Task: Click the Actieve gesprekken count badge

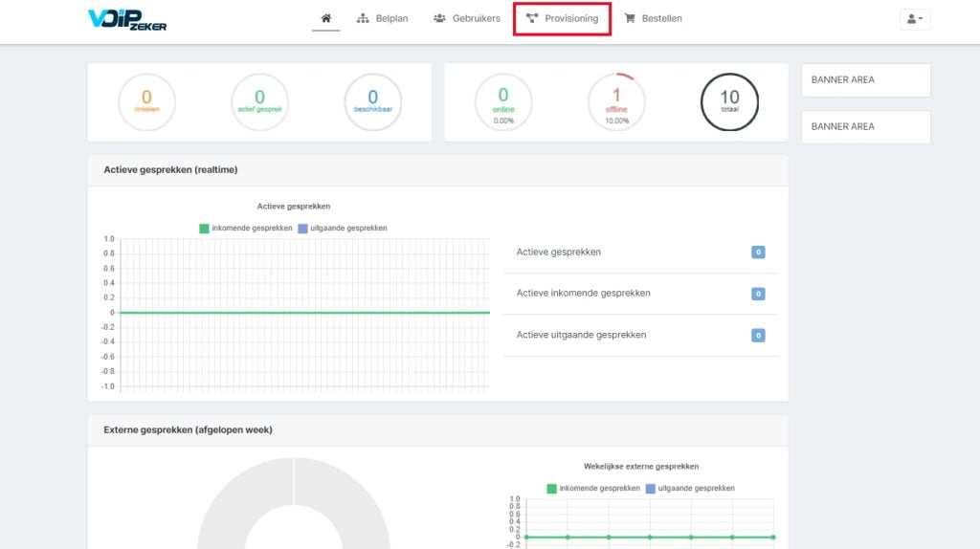Action: [758, 253]
